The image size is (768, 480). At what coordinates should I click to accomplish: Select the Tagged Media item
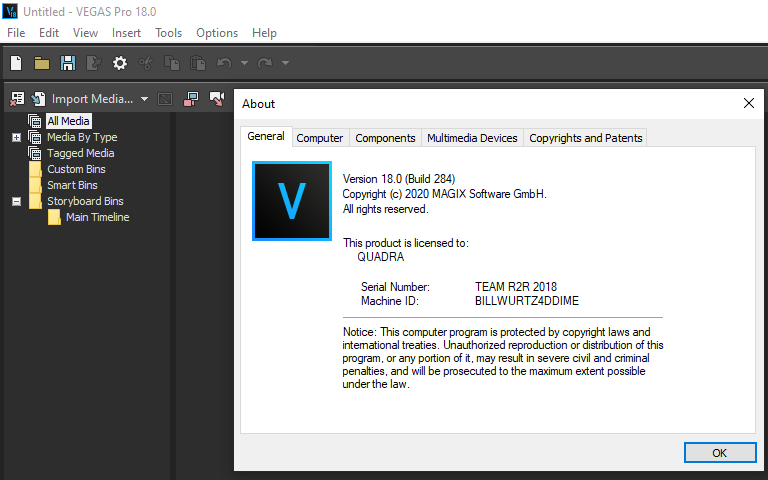tap(80, 153)
